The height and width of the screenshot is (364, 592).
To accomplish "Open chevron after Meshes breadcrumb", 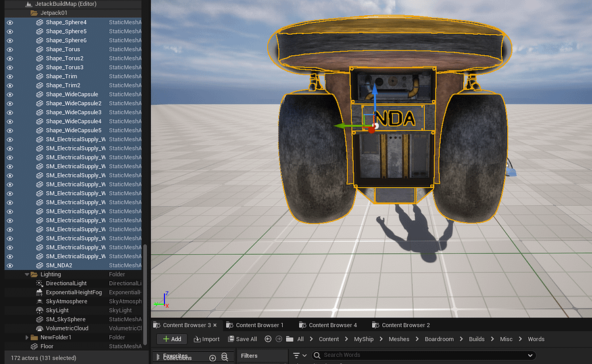I will 417,339.
